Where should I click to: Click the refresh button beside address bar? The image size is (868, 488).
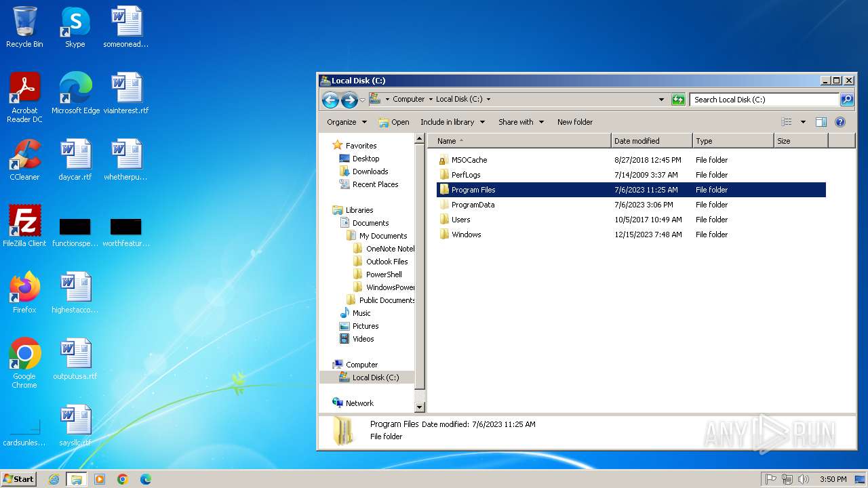coord(678,100)
